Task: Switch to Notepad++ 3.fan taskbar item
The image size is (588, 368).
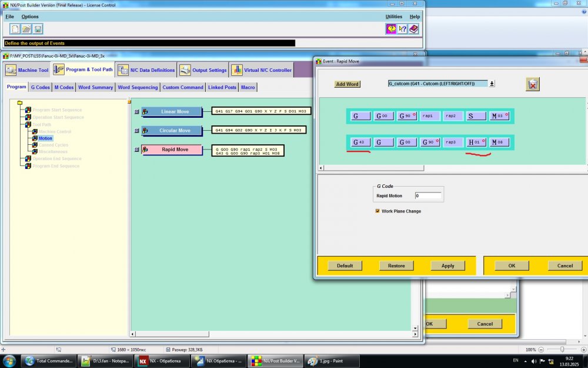Action: pos(105,361)
